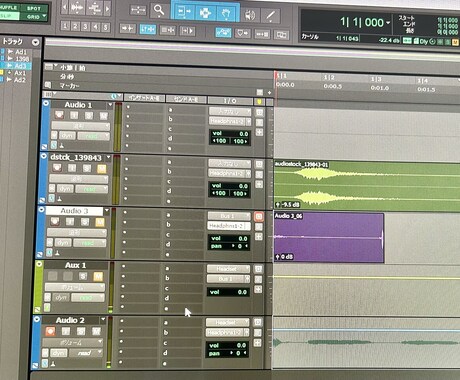This screenshot has width=460, height=380.
Task: Recall zoom preset 1
Action: tap(65, 26)
